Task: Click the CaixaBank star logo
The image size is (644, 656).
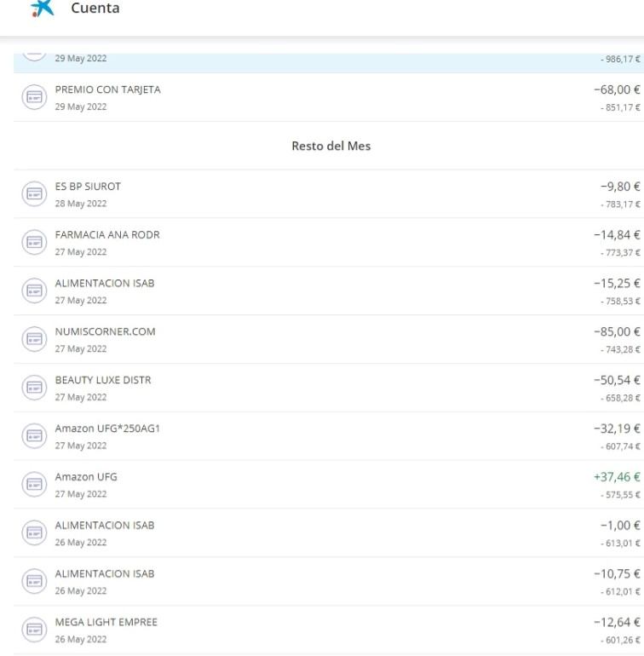Action: [x=41, y=9]
